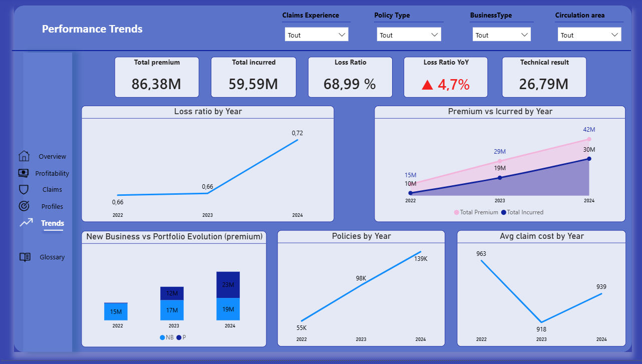Click the red Loss Ratio YoY triangle
Image resolution: width=642 pixels, height=364 pixels.
coord(427,85)
